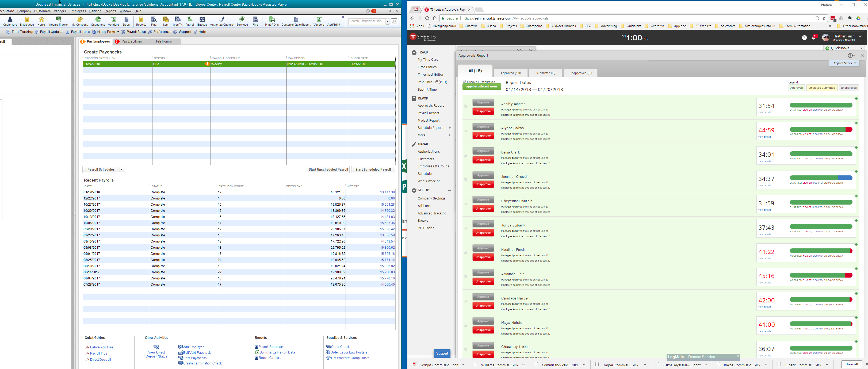Reload the TSheets browser page
Image resolution: width=868 pixels, height=369 pixels.
pyautogui.click(x=427, y=18)
